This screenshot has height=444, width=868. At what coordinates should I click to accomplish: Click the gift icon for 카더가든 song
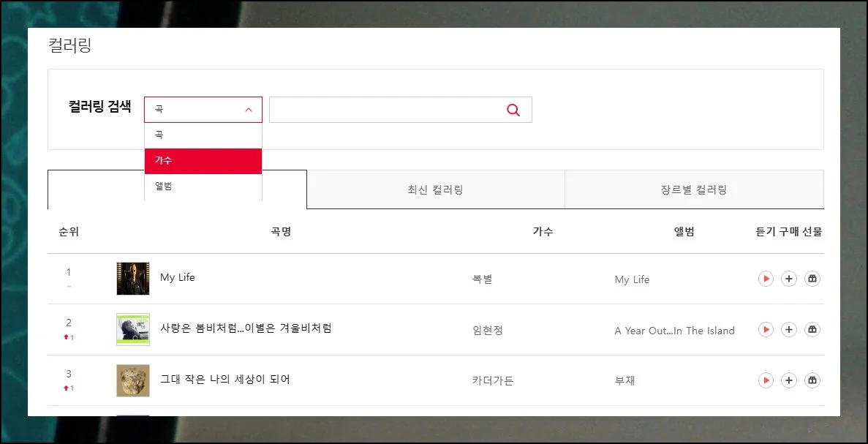coord(812,380)
